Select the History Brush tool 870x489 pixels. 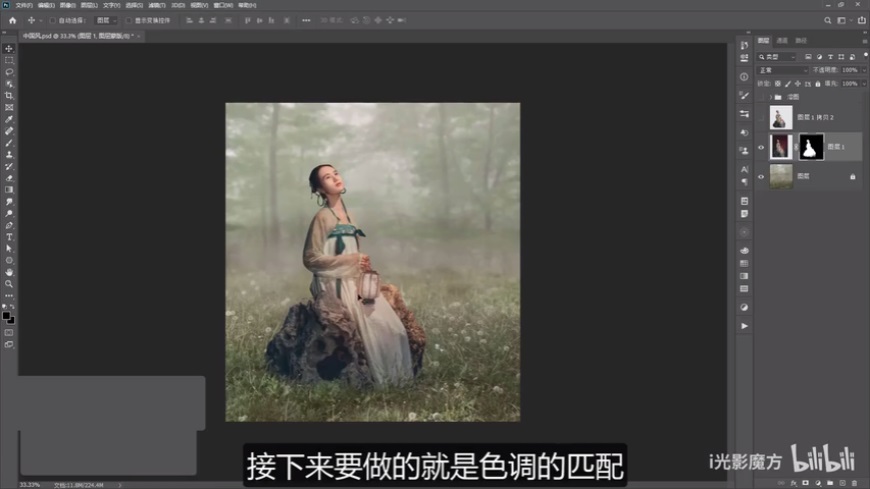click(9, 166)
